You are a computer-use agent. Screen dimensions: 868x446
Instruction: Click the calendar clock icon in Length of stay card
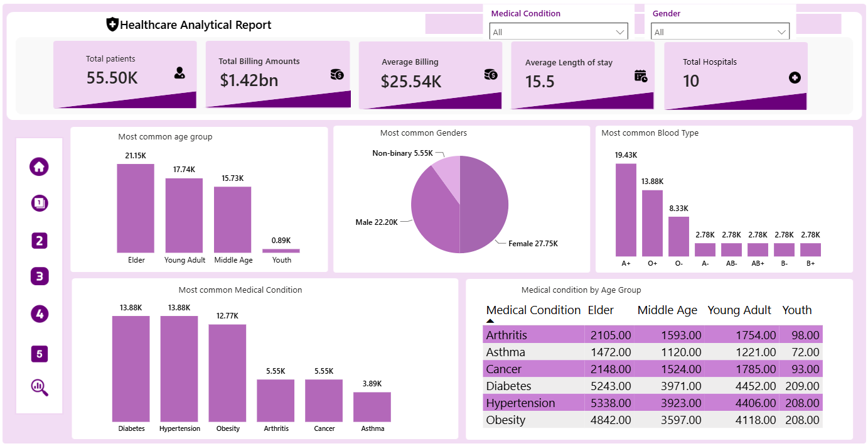641,76
